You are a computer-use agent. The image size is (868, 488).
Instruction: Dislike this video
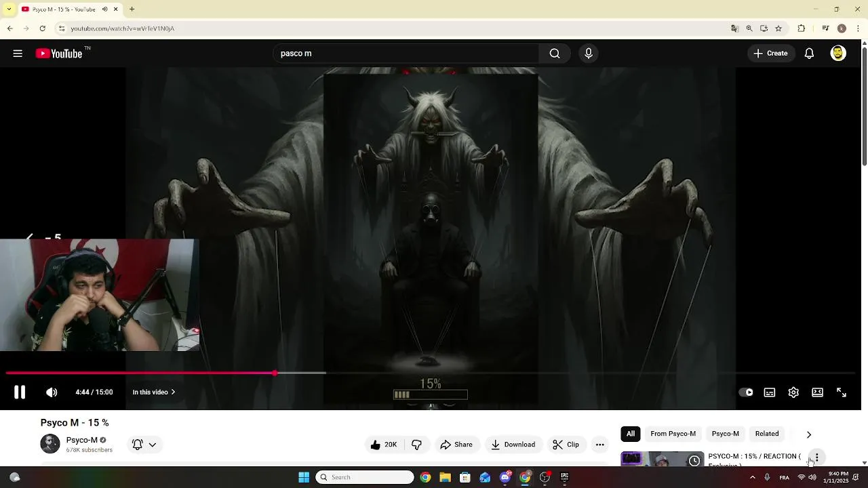tap(416, 445)
